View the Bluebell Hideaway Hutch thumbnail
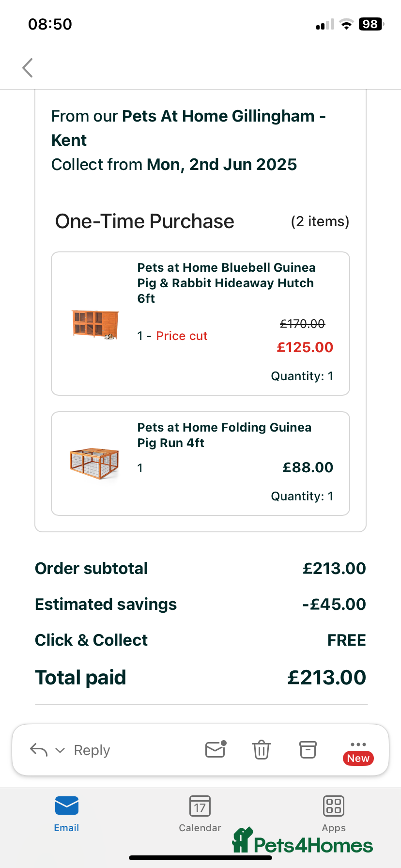The height and width of the screenshot is (868, 401). pos(95,324)
